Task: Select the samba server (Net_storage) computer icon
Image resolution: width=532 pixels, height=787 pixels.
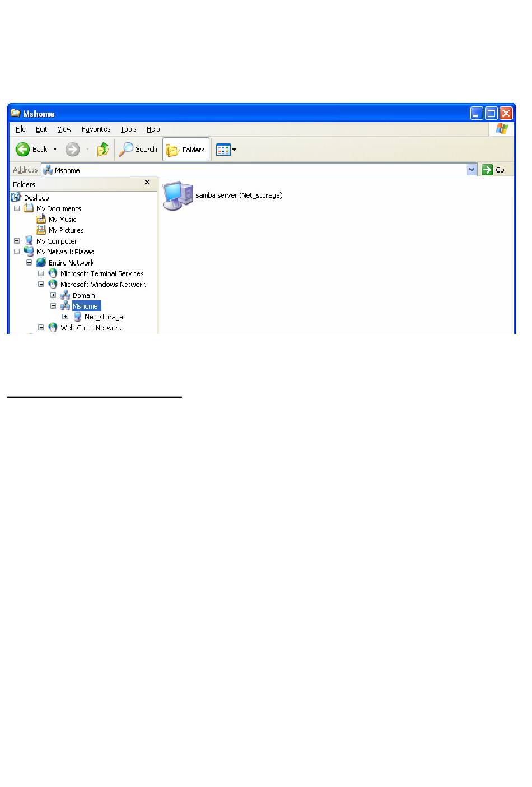Action: pos(178,195)
